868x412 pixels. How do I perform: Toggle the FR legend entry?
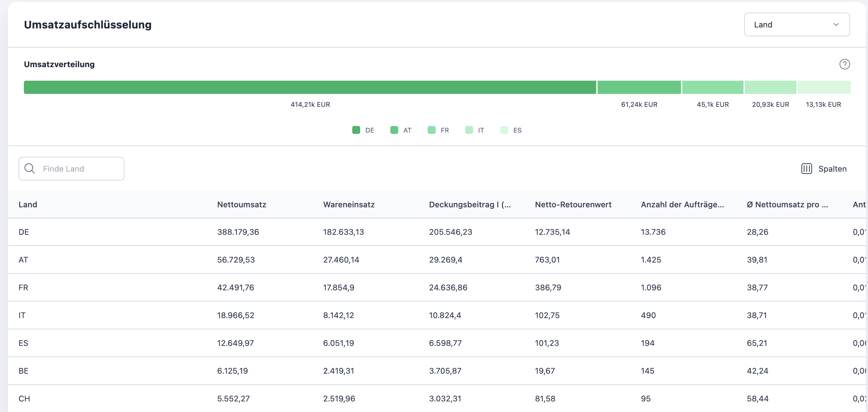click(444, 130)
